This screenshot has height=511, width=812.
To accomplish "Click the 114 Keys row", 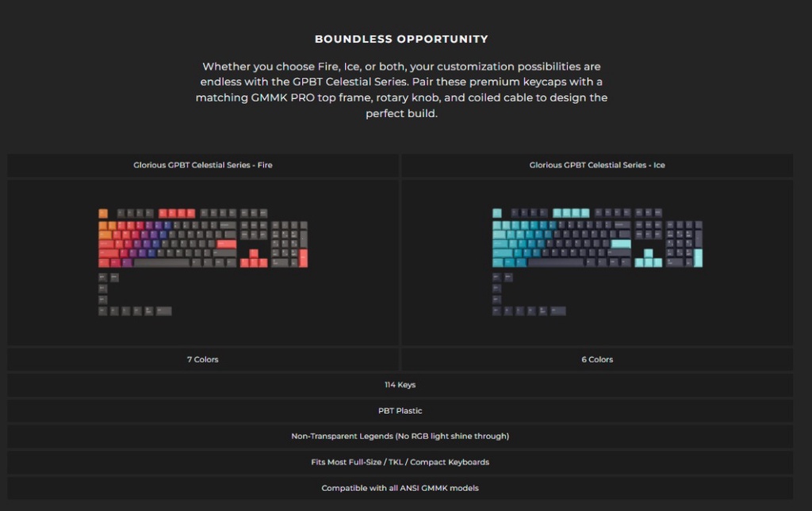I will [x=400, y=385].
